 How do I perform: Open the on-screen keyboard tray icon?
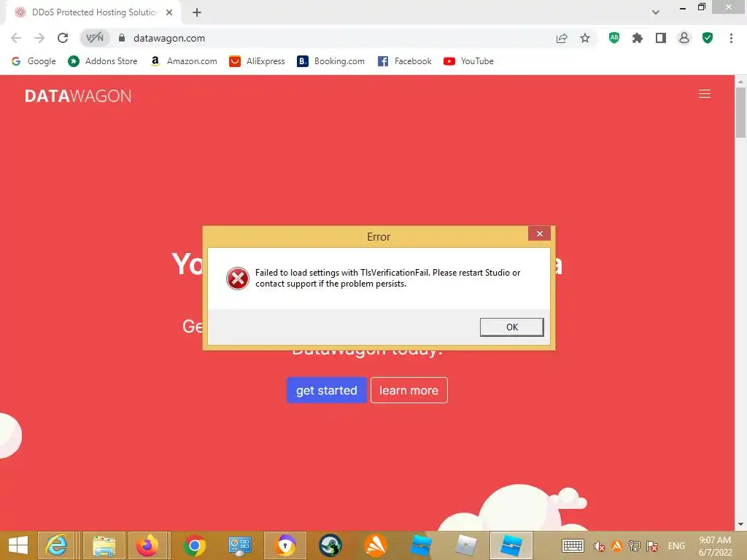pos(573,545)
